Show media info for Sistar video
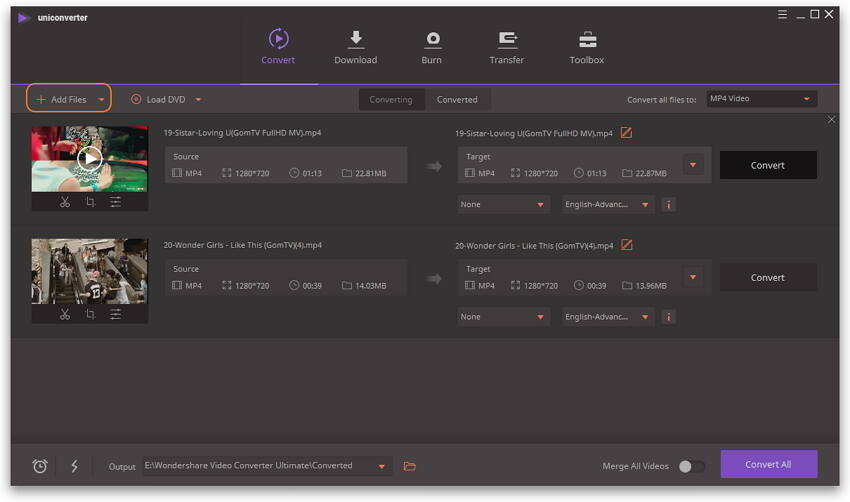 [x=668, y=204]
